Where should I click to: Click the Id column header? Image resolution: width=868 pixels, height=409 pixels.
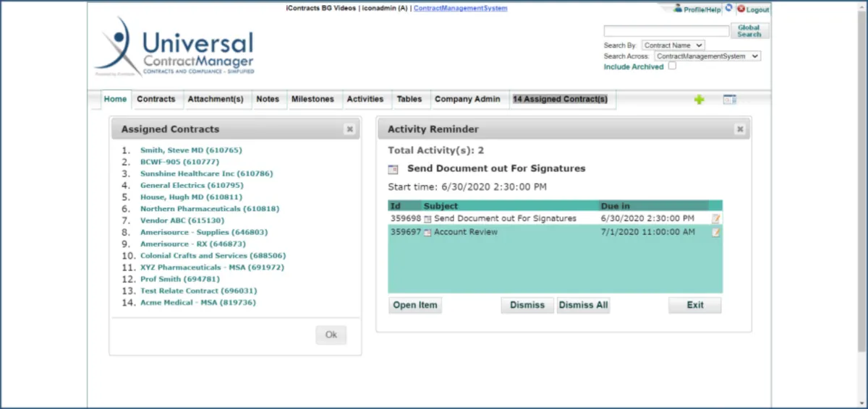click(404, 206)
